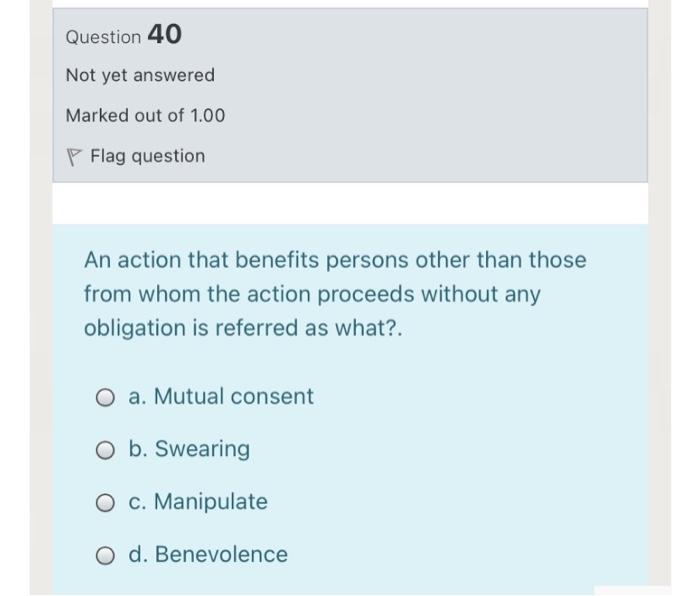Viewport: 700px width, 596px height.
Task: Click the 'Question 40' heading
Action: (123, 36)
